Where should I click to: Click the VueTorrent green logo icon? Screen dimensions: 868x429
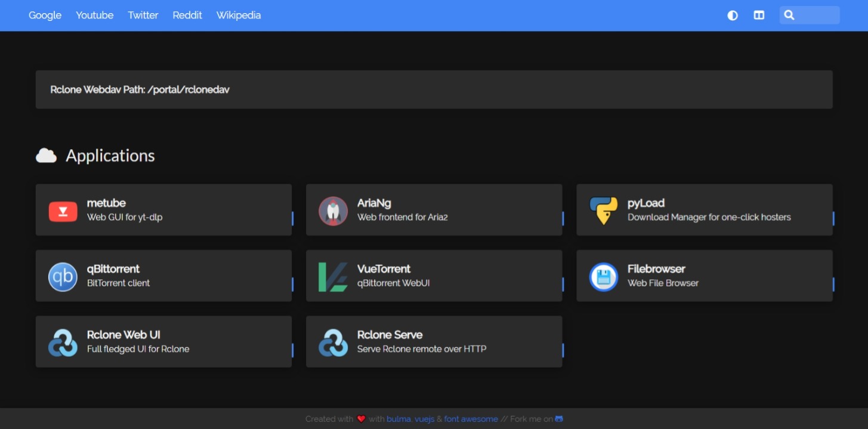click(333, 277)
